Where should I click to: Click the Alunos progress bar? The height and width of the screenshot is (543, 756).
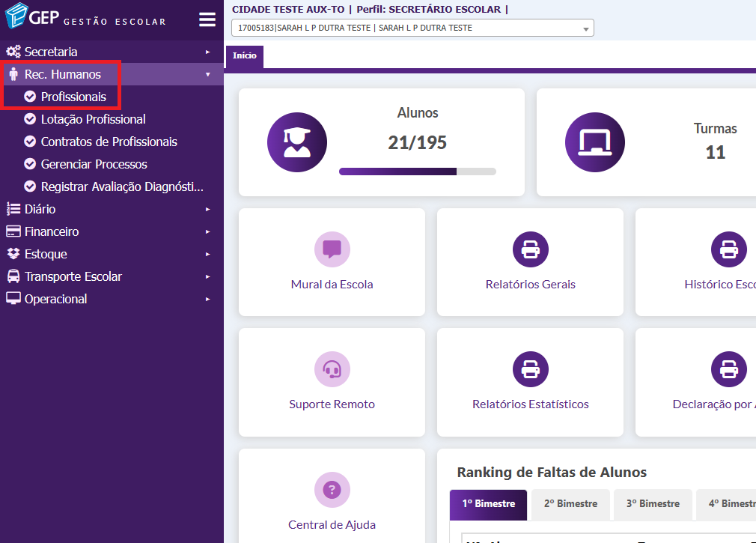pyautogui.click(x=417, y=172)
